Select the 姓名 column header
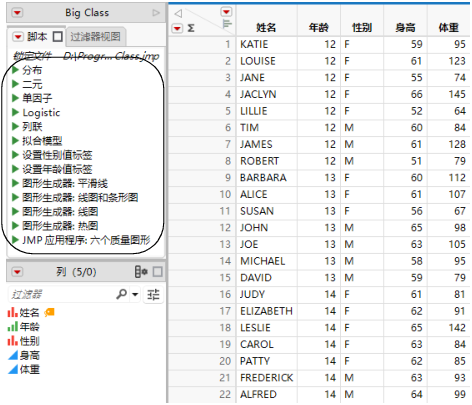 tap(266, 28)
